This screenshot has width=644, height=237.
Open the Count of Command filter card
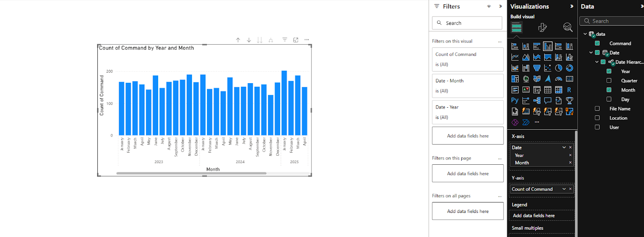(468, 59)
